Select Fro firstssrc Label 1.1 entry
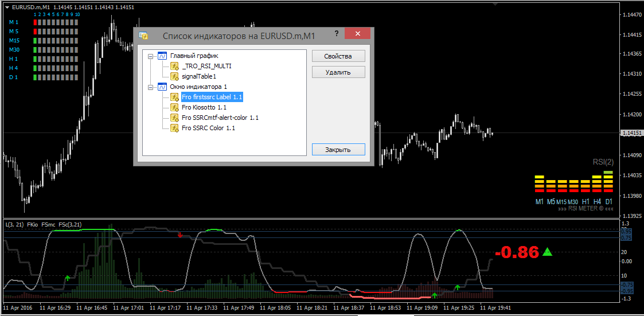 click(x=212, y=97)
